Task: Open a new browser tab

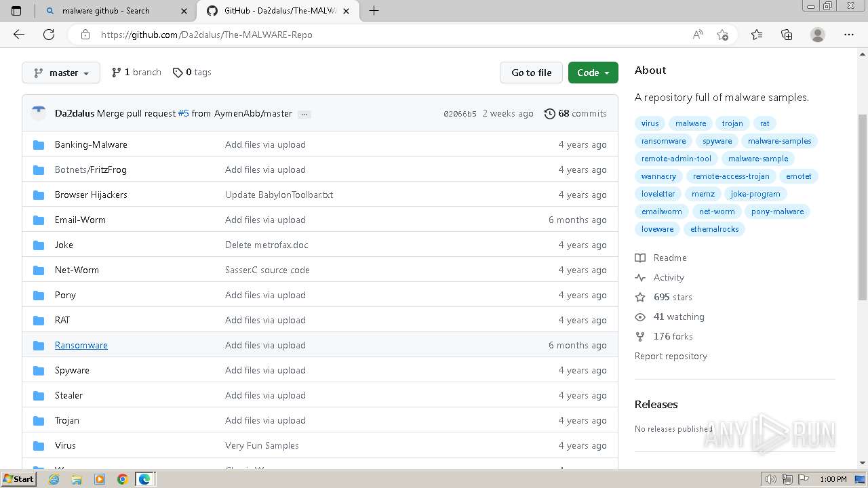Action: [x=374, y=10]
